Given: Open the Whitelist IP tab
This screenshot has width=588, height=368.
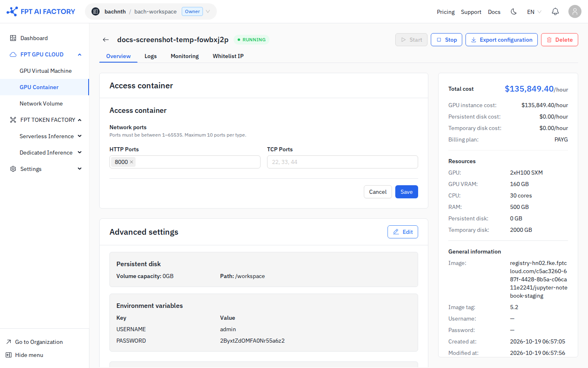Looking at the screenshot, I should tap(228, 56).
